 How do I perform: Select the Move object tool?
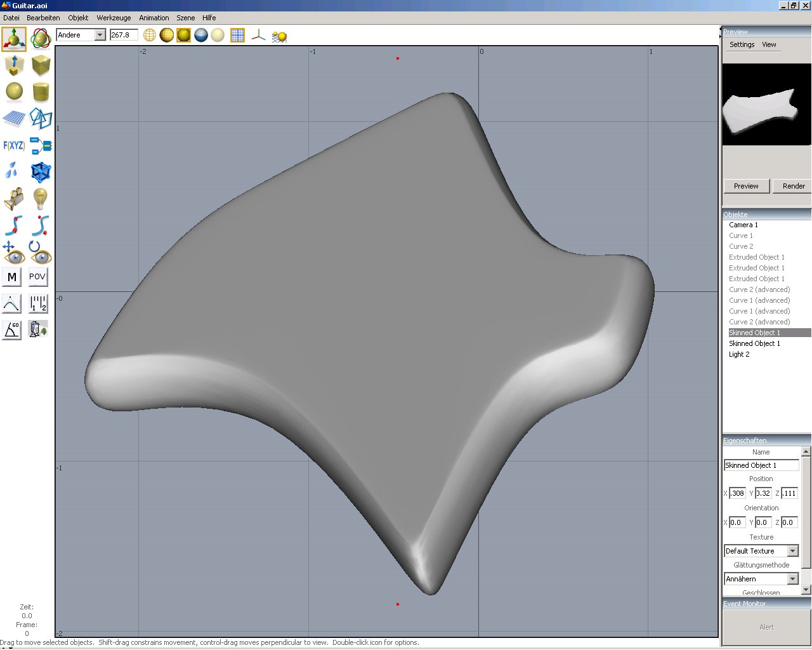[14, 39]
